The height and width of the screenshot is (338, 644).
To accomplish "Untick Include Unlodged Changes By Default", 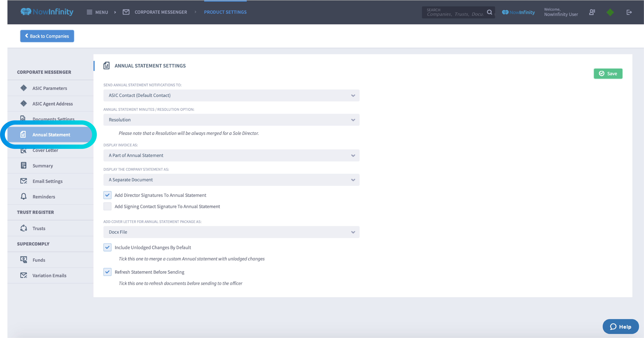I will tap(108, 247).
